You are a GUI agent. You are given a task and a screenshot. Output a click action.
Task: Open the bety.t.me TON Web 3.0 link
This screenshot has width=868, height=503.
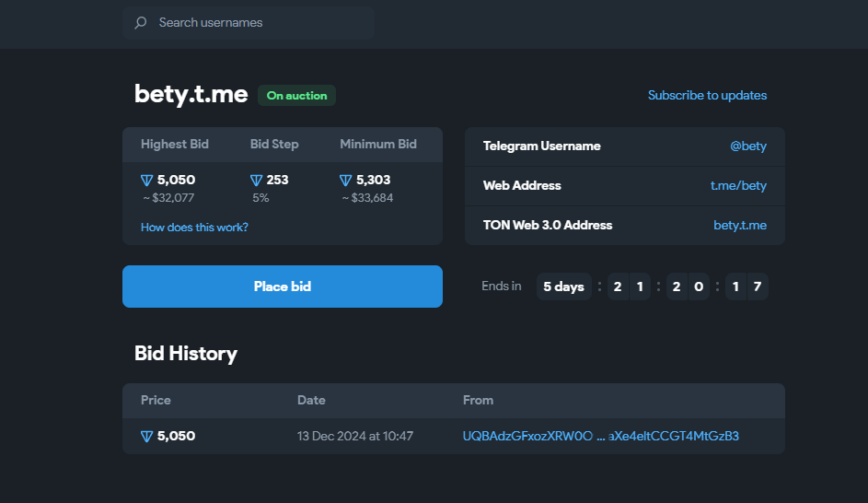click(740, 226)
